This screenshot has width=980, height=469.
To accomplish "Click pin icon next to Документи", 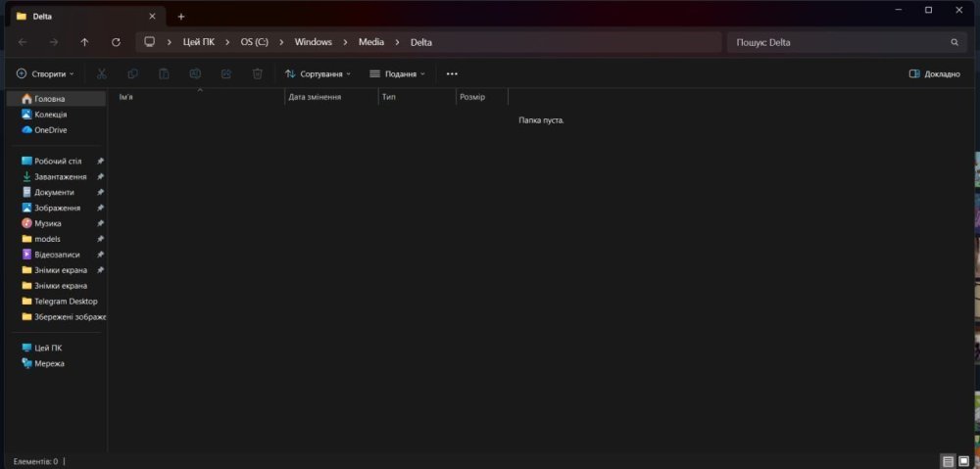I will (100, 192).
